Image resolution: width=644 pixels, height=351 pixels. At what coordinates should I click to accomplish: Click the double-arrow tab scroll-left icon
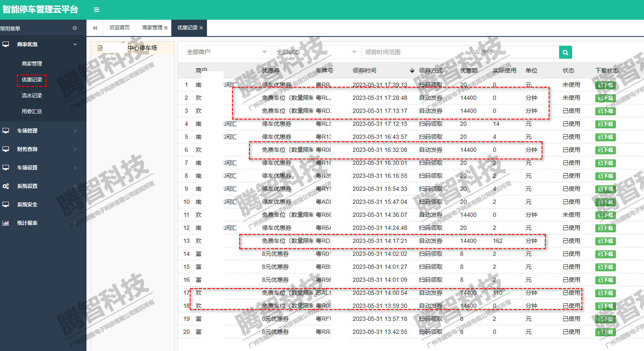click(95, 28)
